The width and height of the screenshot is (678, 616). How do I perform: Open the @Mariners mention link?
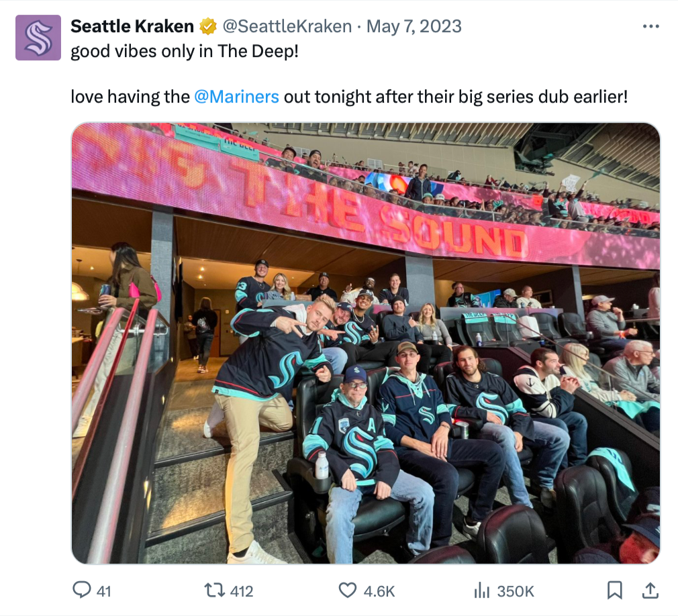tap(236, 97)
